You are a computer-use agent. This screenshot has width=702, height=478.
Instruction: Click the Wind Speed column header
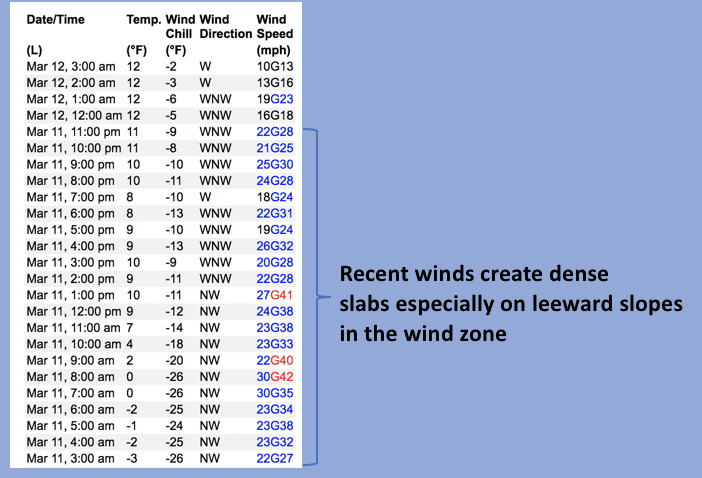tap(274, 27)
